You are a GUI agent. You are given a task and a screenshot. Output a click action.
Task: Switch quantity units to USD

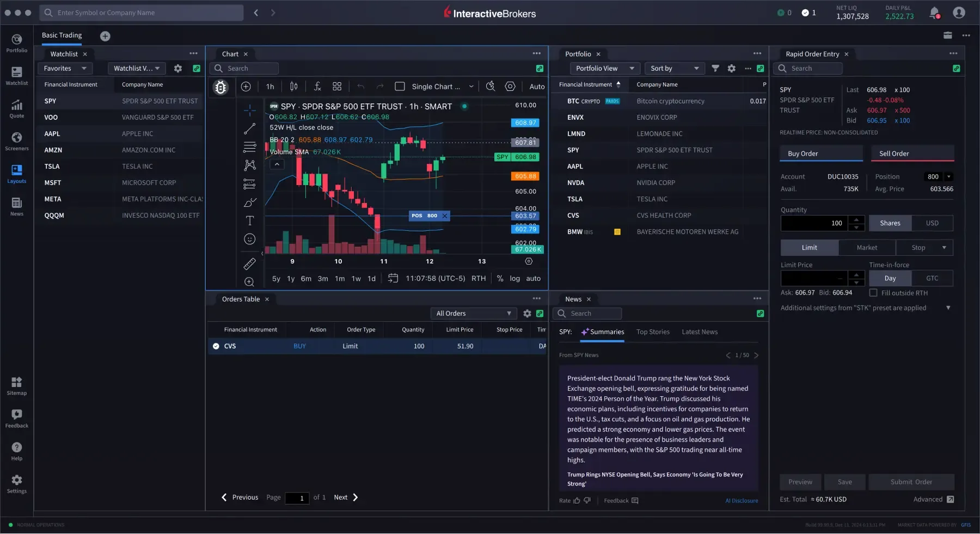(932, 223)
